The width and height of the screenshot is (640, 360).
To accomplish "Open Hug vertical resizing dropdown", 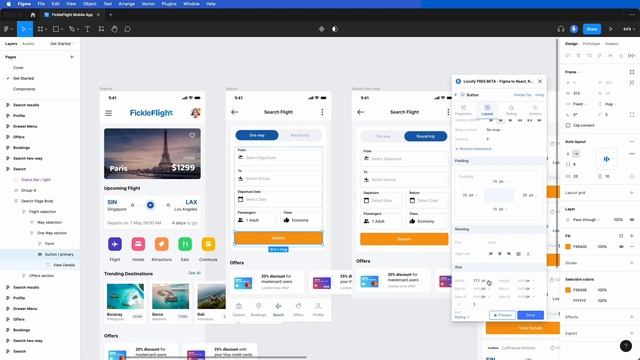I will pyautogui.click(x=610, y=104).
